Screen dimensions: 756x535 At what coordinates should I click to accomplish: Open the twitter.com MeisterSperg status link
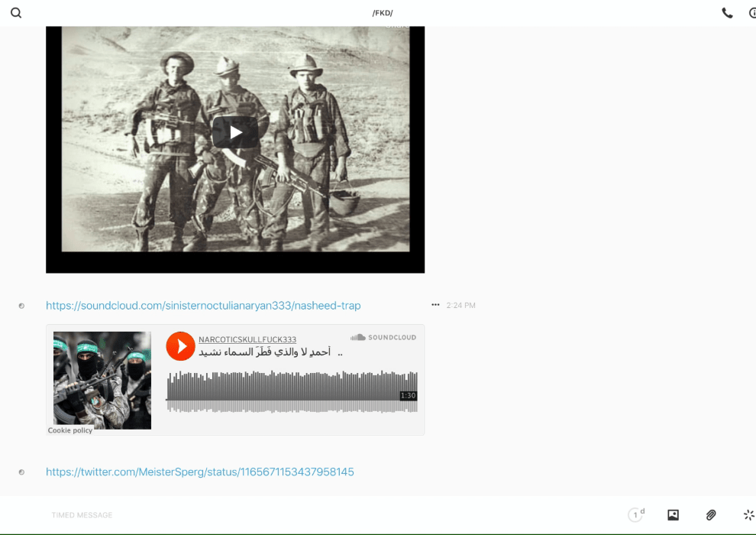(200, 472)
